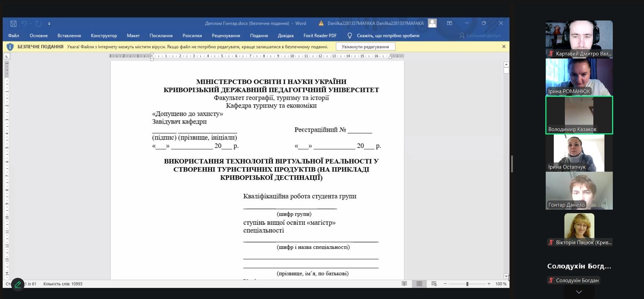The width and height of the screenshot is (644, 299).
Task: Click the vertical scrollbar down arrow
Action: [x=506, y=276]
